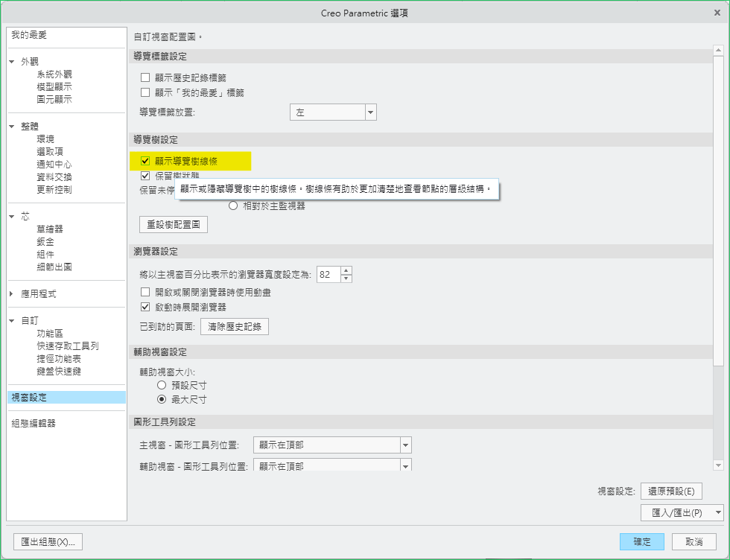Click 清除歷史記錄 button
730x560 pixels.
pos(234,326)
